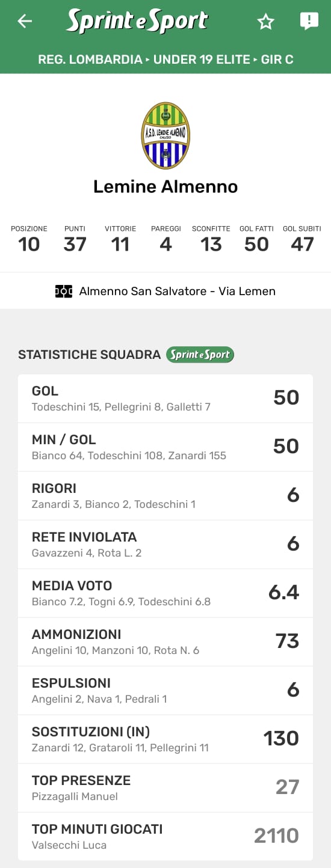Tap the back arrow icon
The image size is (331, 868).
pyautogui.click(x=25, y=22)
